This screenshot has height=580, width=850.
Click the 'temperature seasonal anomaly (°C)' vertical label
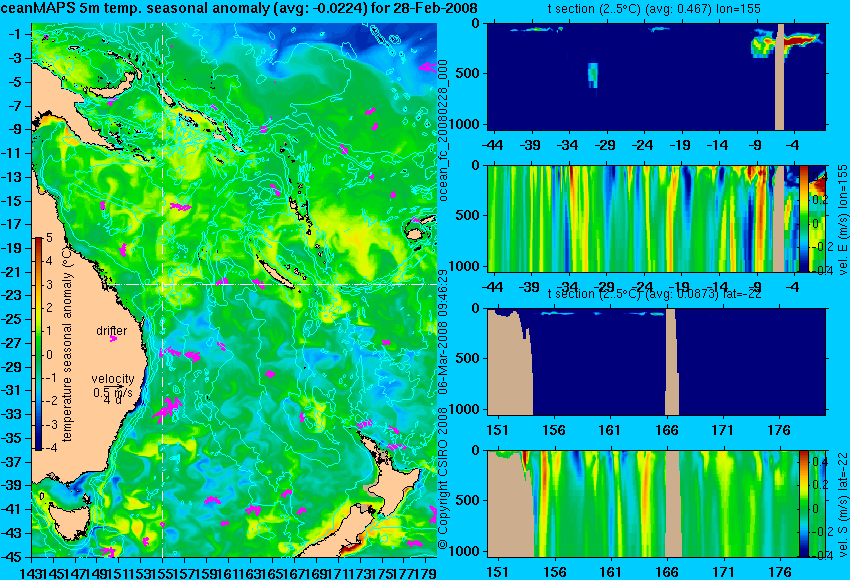point(67,344)
